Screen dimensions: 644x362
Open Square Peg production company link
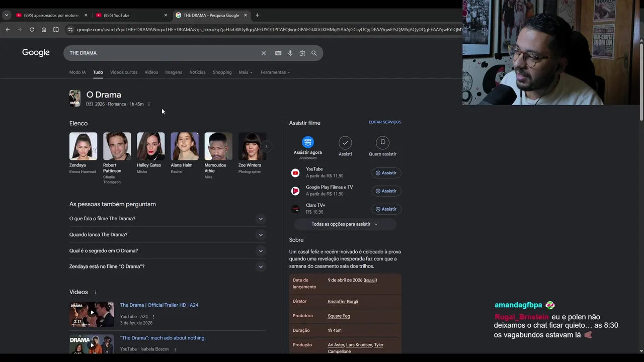[339, 316]
